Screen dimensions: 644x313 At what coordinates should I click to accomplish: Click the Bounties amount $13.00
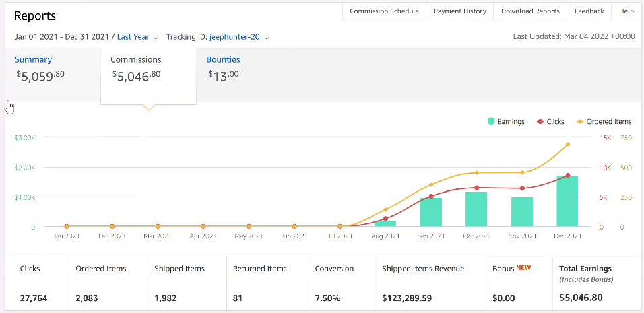coord(224,75)
